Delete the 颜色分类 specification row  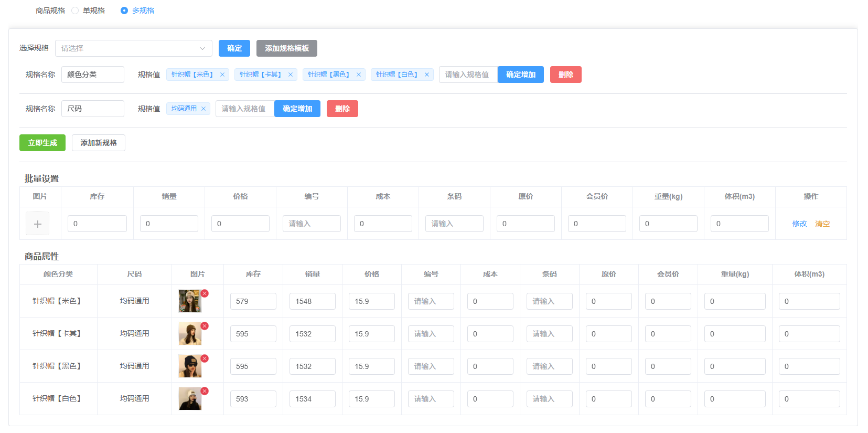pyautogui.click(x=565, y=75)
